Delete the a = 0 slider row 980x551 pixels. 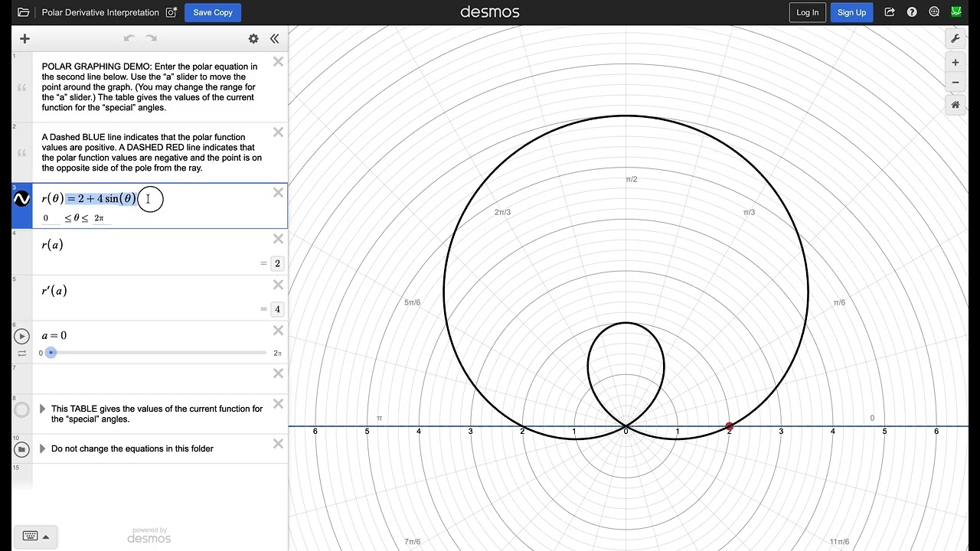pos(279,331)
